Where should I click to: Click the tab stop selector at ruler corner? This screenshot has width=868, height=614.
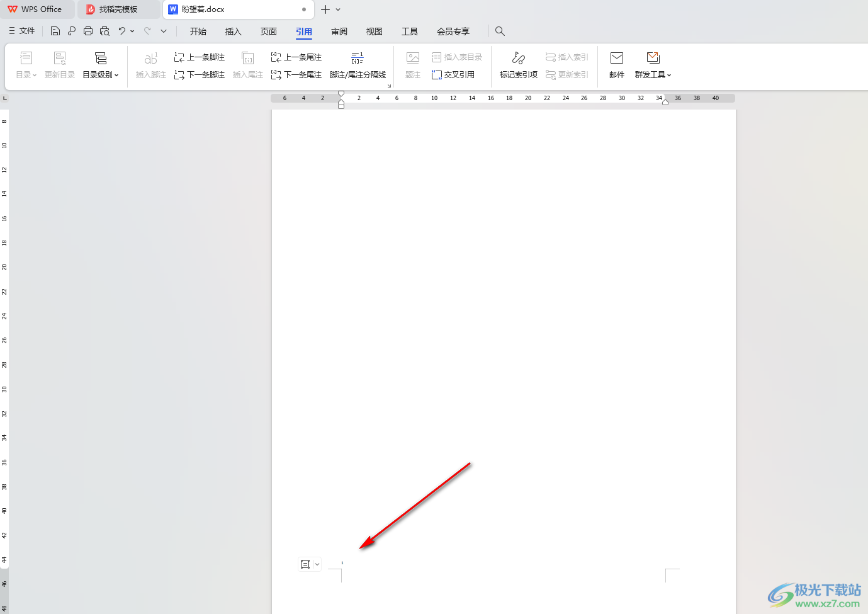5,98
